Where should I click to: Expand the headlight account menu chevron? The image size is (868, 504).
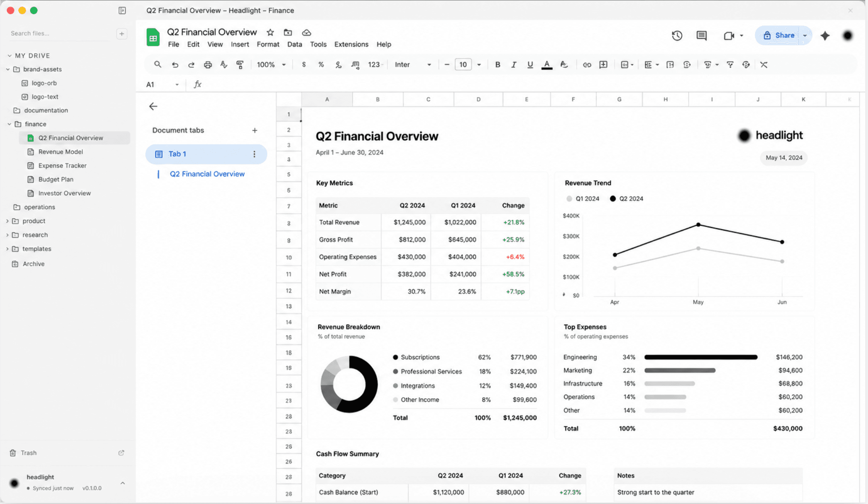coord(123,483)
